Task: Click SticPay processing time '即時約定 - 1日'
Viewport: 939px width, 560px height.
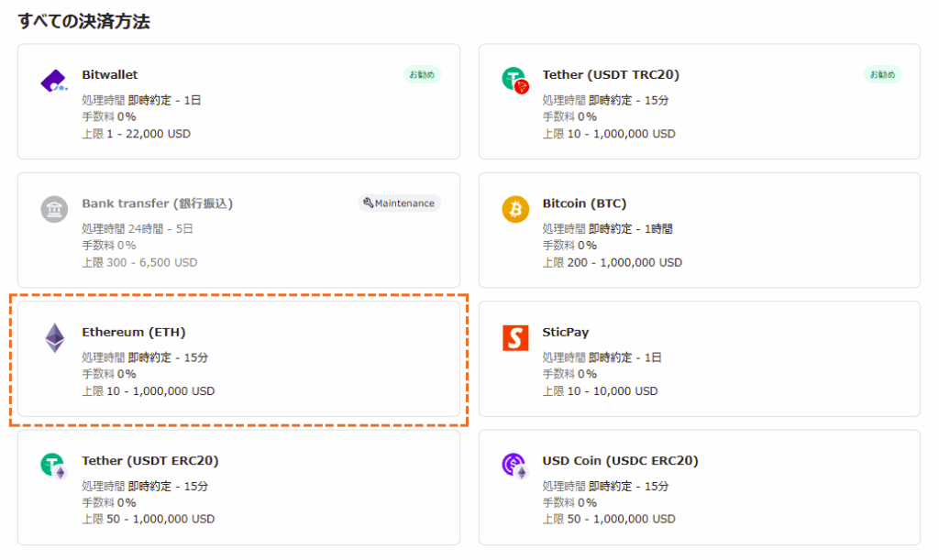Action: coord(625,357)
